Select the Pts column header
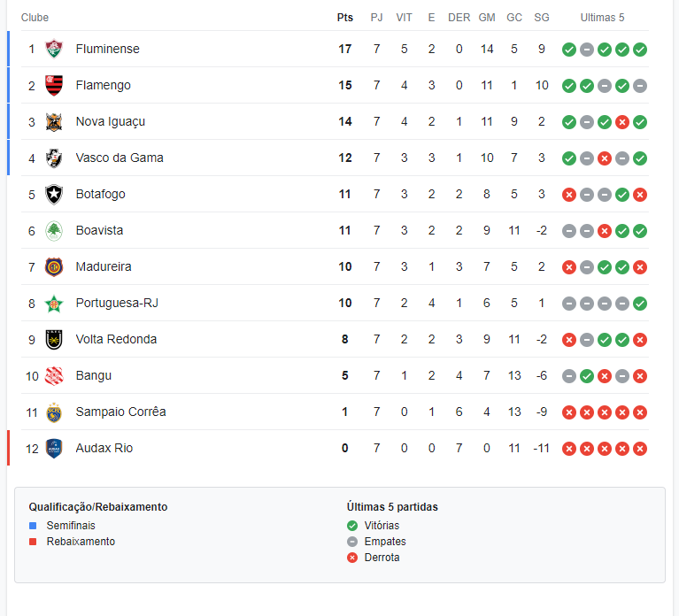Screen dimensions: 679x616 pos(345,18)
